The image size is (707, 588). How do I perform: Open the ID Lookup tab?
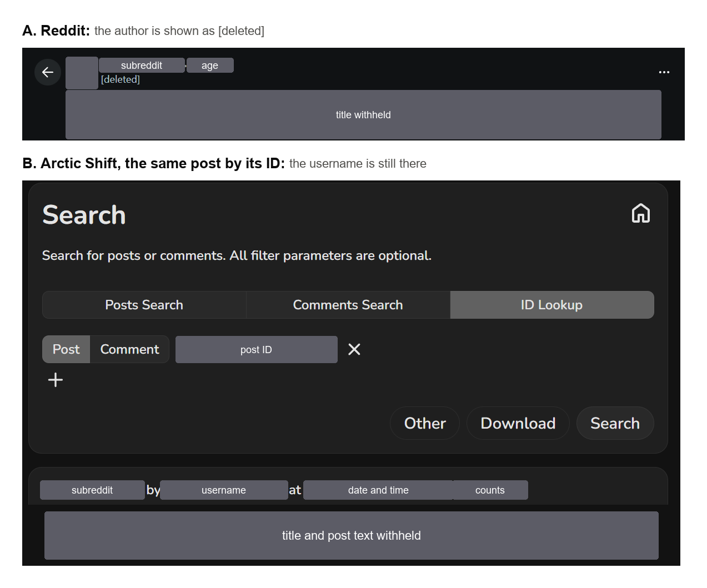[552, 305]
